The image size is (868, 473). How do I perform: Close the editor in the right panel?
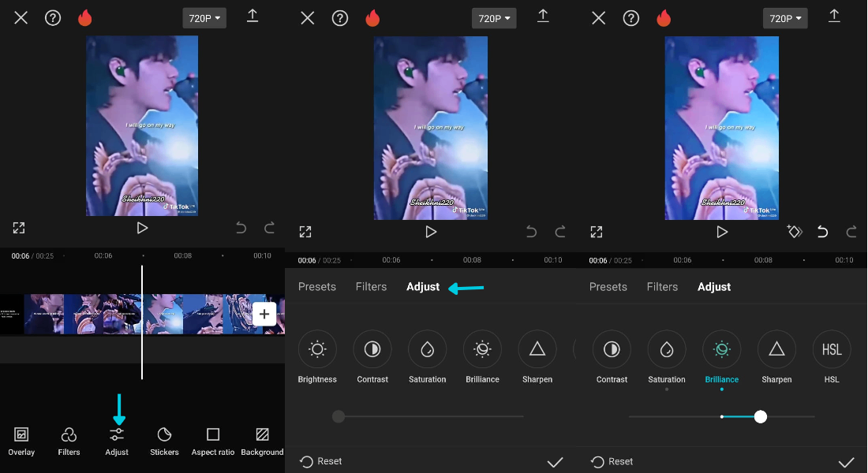[598, 18]
